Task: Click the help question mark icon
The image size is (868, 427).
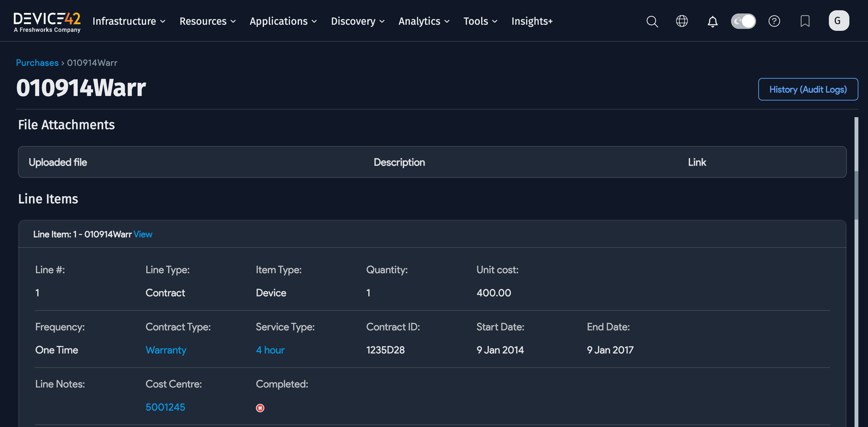Action: coord(774,21)
